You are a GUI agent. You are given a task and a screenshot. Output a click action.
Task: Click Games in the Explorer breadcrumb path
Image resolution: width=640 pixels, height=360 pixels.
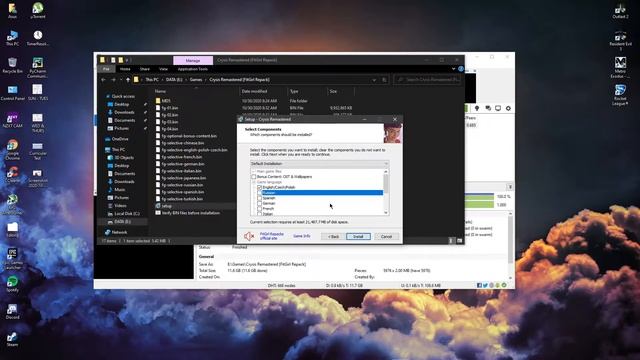coord(196,80)
